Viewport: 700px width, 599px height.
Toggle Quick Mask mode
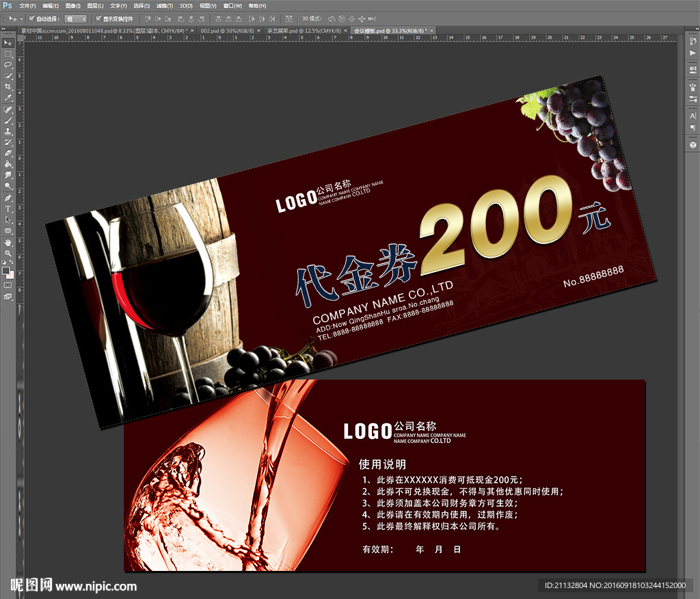[8, 285]
